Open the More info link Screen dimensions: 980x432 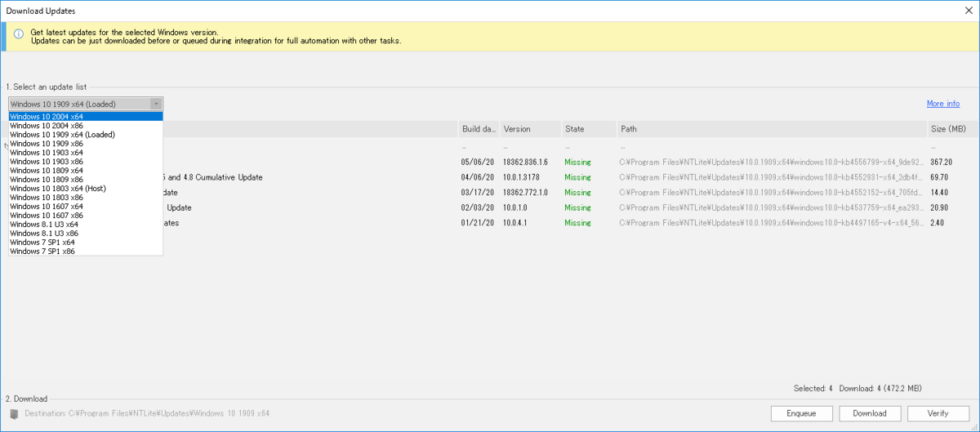tap(943, 104)
